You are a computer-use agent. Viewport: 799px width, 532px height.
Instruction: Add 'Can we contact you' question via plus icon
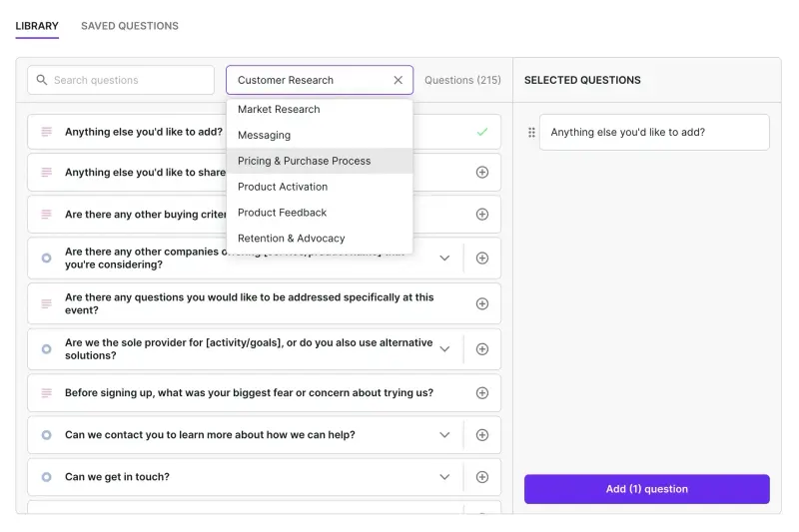point(482,435)
